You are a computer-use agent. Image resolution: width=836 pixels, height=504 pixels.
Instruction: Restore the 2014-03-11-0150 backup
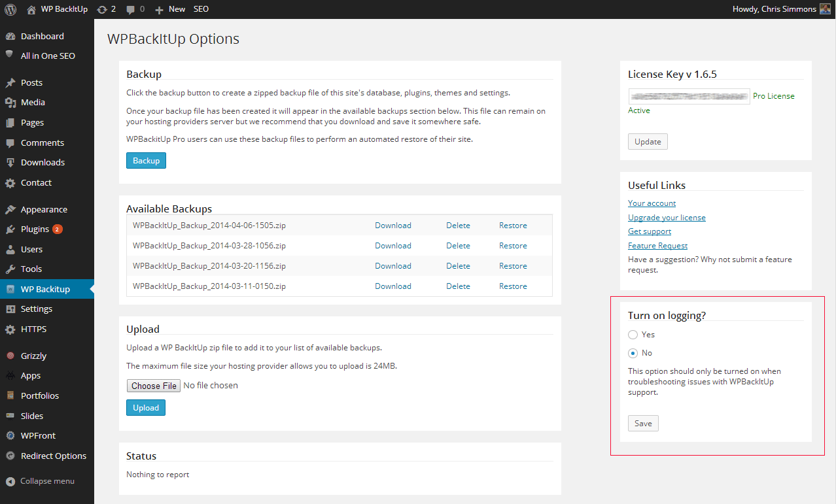pyautogui.click(x=513, y=286)
